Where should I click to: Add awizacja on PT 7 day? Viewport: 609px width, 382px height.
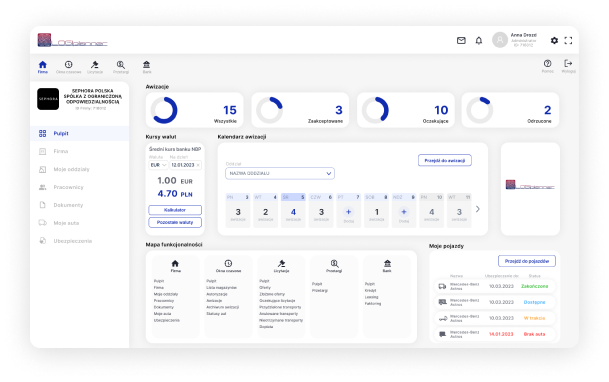[x=349, y=212]
